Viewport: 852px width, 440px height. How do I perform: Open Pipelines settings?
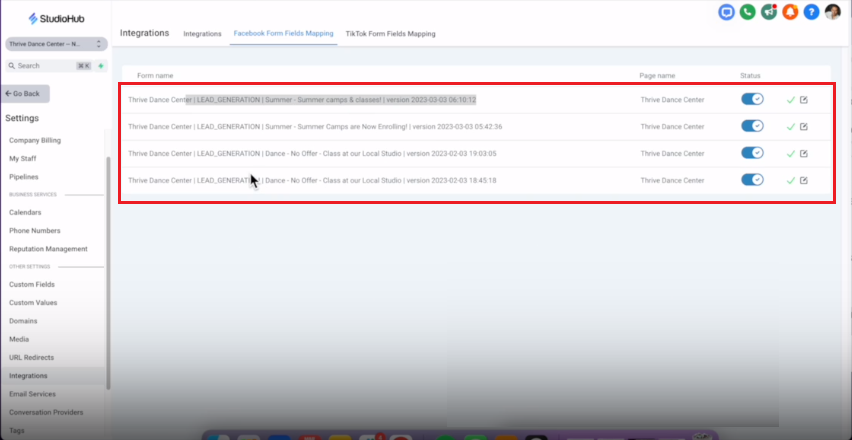point(24,177)
